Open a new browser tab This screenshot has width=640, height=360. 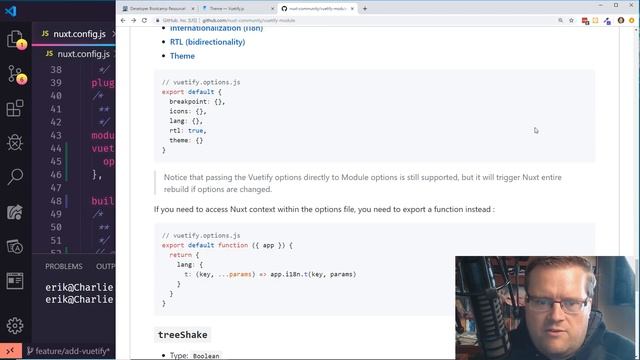tap(365, 8)
